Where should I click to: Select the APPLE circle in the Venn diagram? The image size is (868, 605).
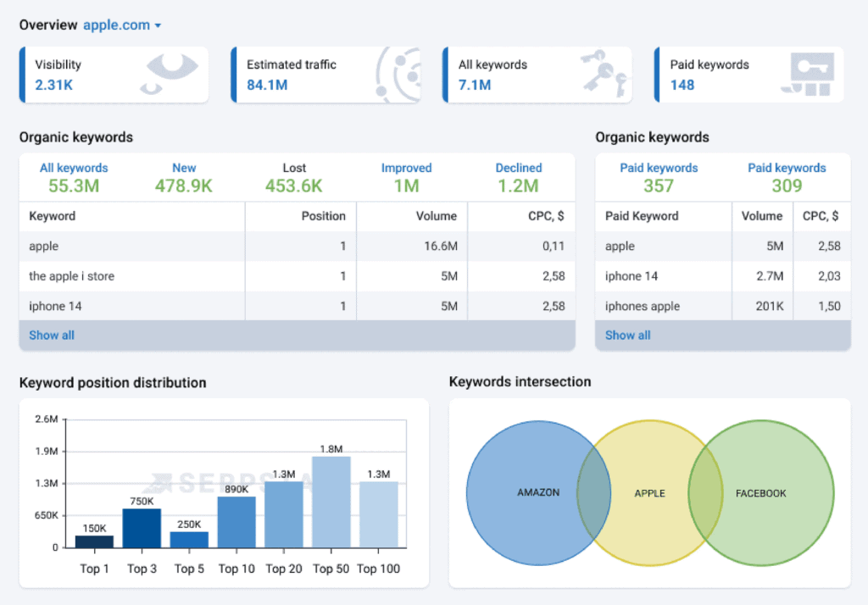click(649, 492)
